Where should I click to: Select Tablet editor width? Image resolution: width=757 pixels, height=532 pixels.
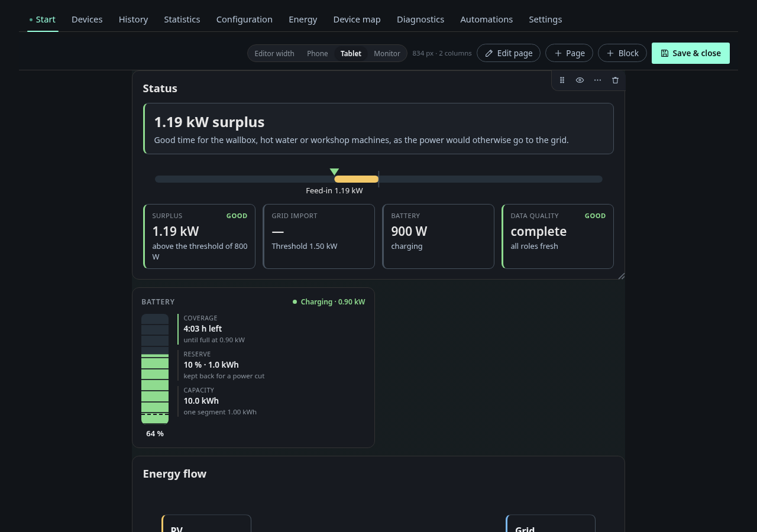[x=351, y=53]
